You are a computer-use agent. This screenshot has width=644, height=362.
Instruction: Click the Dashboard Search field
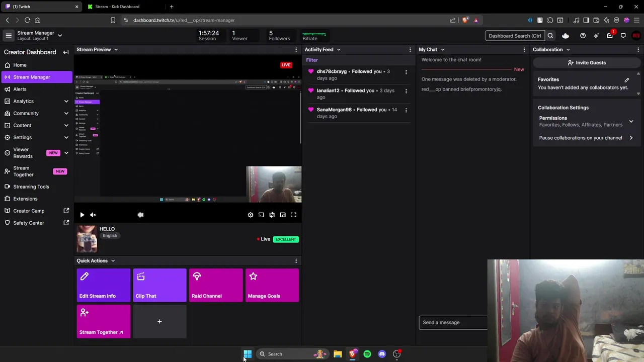pos(515,36)
